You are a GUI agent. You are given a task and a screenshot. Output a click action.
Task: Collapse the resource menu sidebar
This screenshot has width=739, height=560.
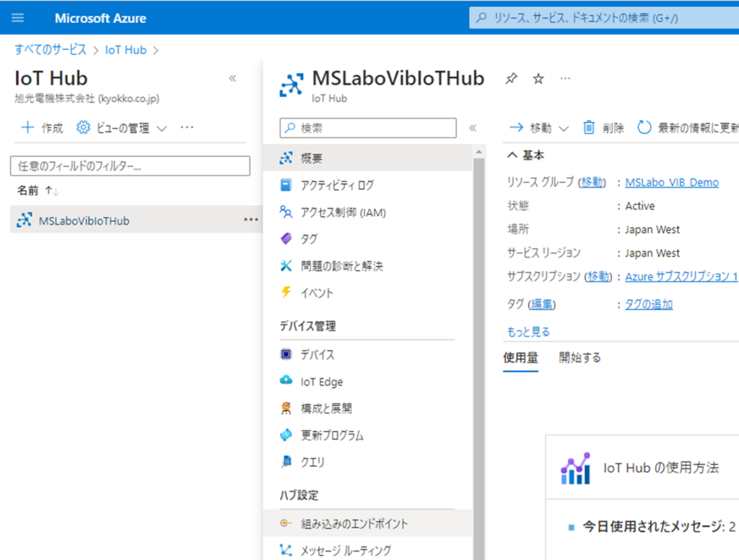(473, 128)
